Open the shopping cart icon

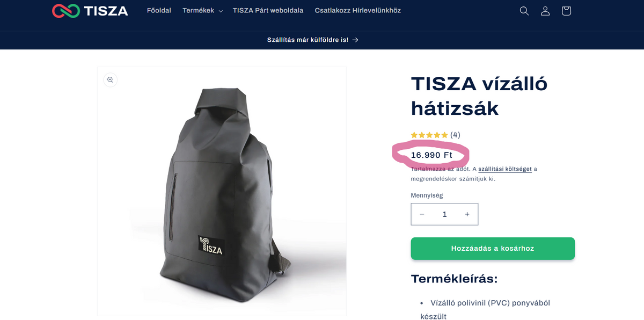(x=566, y=11)
